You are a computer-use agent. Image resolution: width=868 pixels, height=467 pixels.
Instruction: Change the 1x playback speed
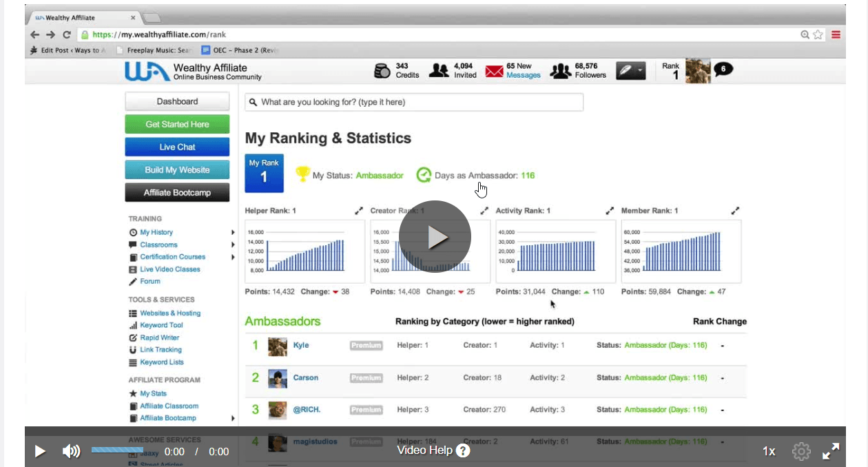pos(769,451)
